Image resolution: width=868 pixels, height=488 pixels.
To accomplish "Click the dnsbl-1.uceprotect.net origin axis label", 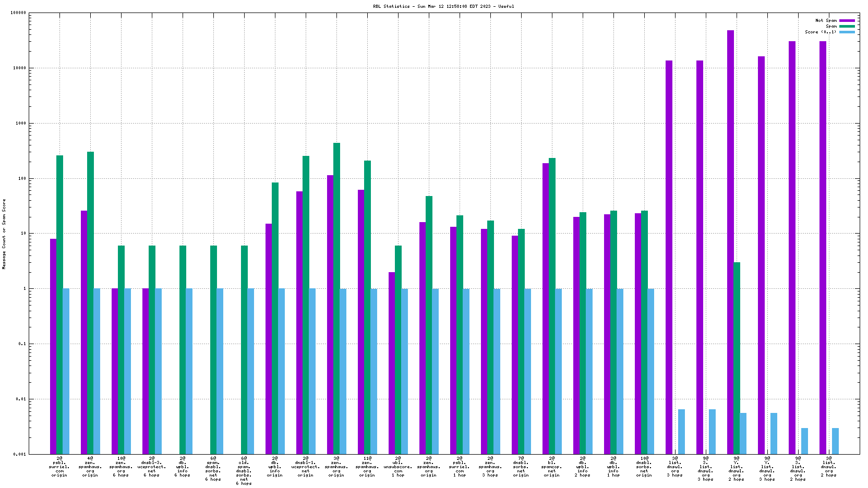I will tap(306, 467).
